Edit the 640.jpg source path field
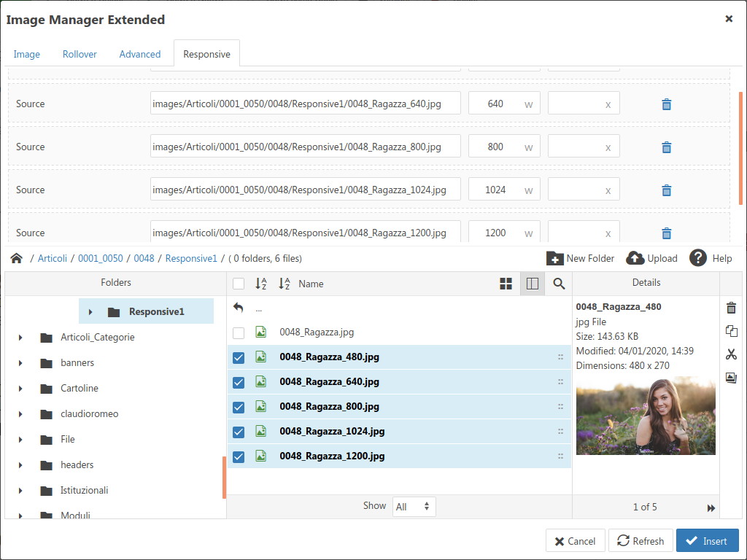This screenshot has height=560, width=747. point(306,104)
